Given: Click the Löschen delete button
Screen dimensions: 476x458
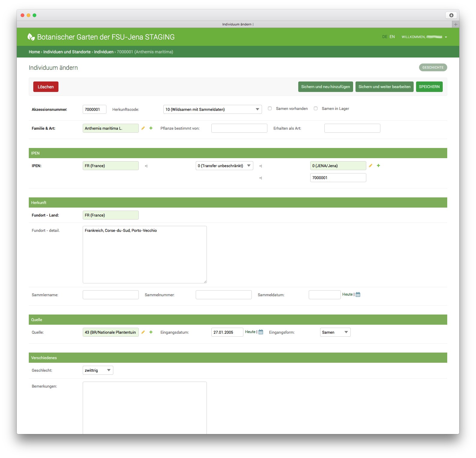Looking at the screenshot, I should [x=46, y=87].
